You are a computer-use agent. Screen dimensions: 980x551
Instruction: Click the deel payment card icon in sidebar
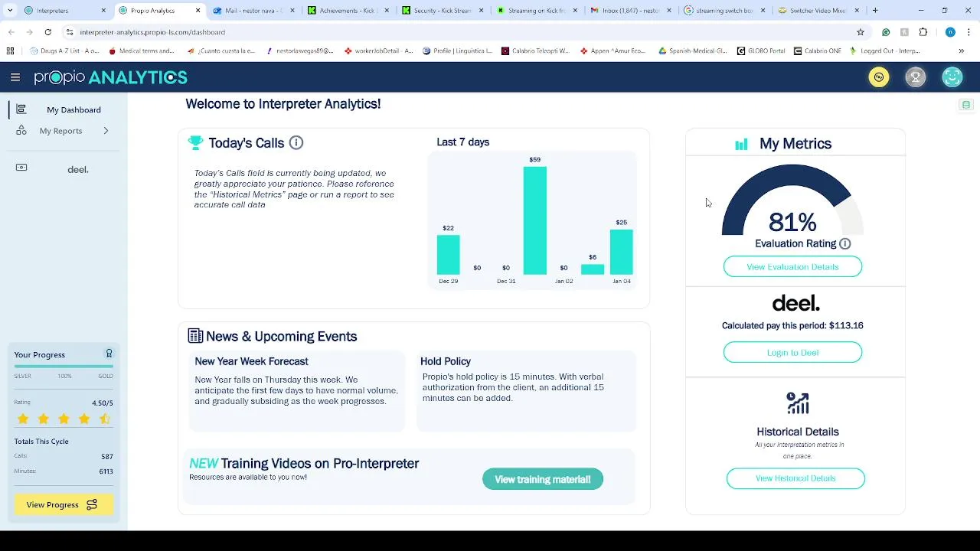[21, 168]
